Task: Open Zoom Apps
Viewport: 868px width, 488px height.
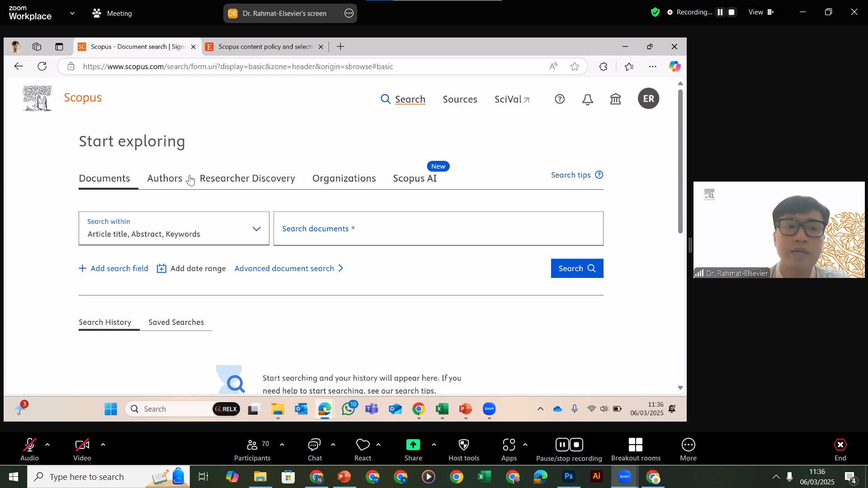Action: [x=509, y=450]
